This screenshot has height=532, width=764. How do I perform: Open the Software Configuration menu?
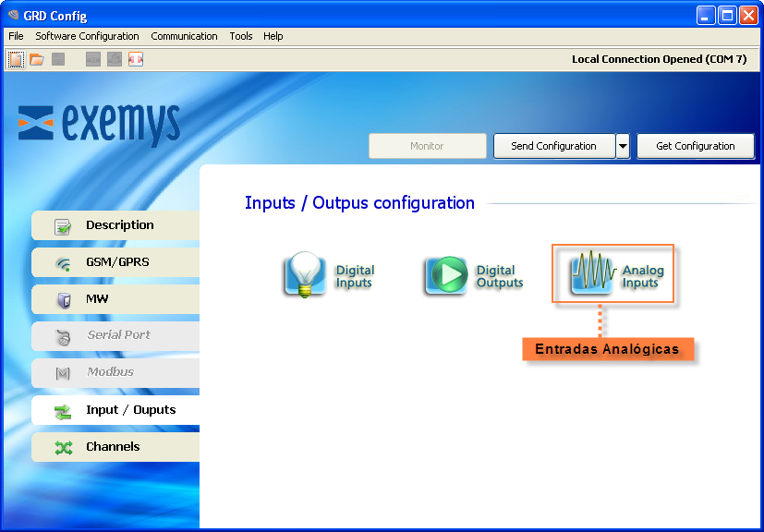coord(87,36)
